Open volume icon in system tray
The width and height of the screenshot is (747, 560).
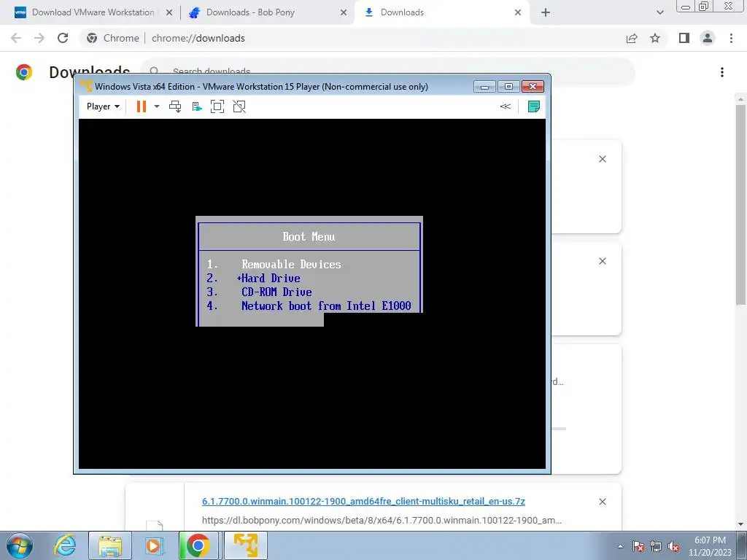click(673, 546)
